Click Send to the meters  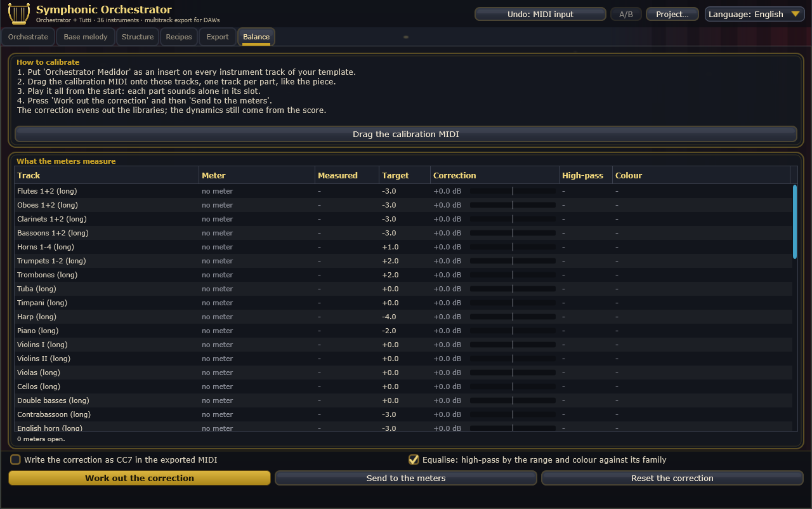[x=406, y=478]
